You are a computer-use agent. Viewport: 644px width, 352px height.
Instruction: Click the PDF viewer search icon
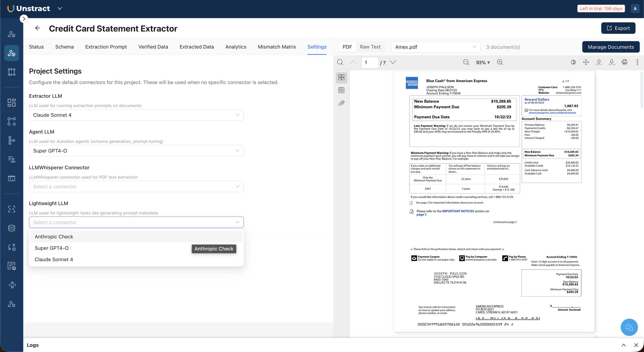tap(340, 62)
